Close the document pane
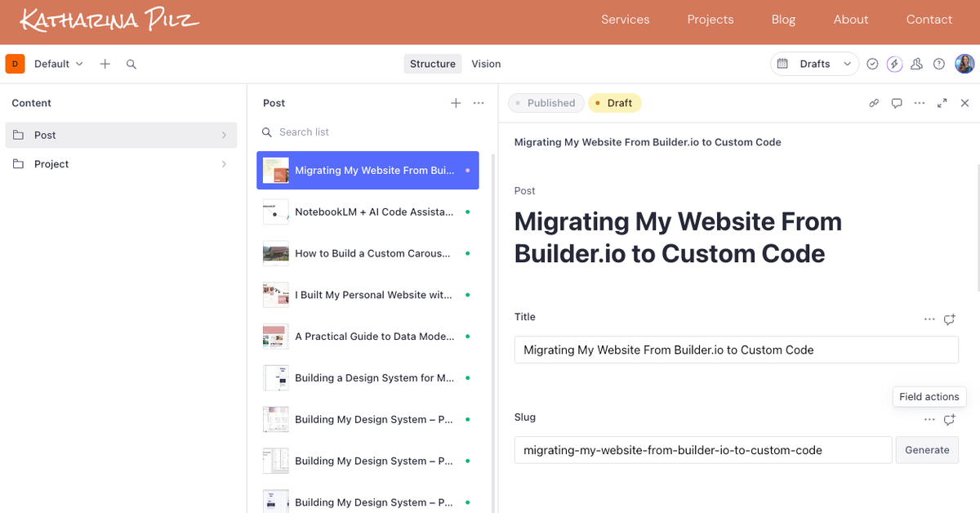The image size is (980, 513). [x=964, y=103]
